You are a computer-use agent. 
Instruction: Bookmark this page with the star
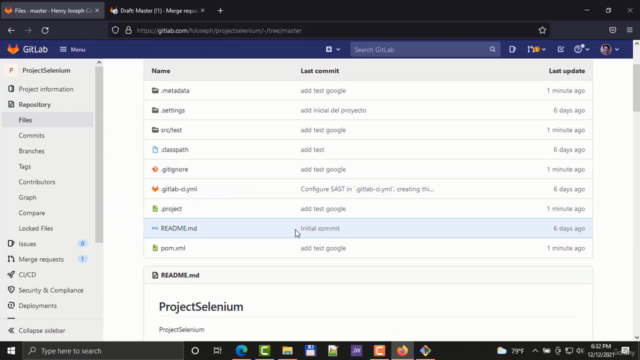tap(542, 30)
